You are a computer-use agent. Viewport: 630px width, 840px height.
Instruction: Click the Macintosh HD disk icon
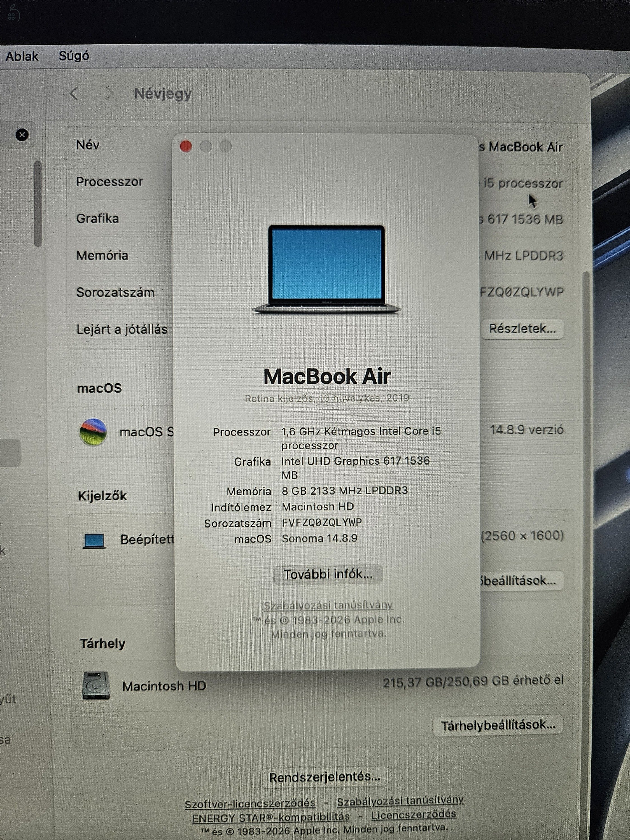[96, 686]
